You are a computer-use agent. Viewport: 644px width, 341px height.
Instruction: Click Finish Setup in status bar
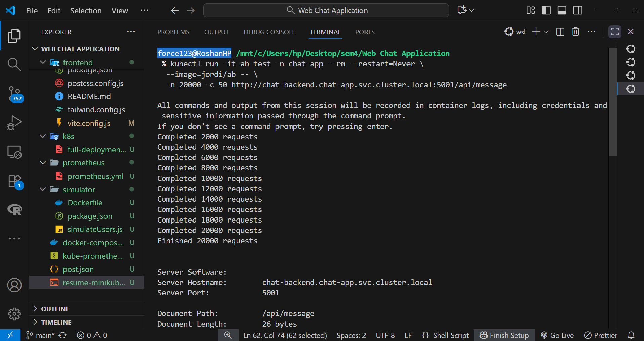coord(504,335)
